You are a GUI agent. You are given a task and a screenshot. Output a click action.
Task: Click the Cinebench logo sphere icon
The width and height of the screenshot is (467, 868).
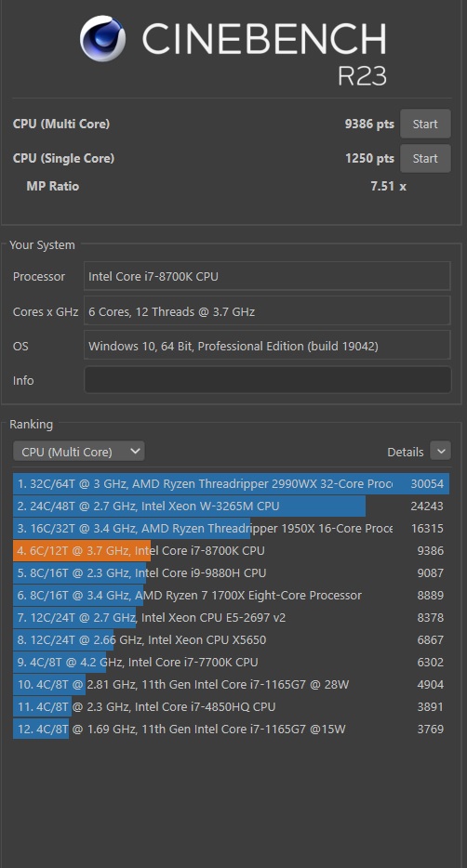pyautogui.click(x=102, y=38)
